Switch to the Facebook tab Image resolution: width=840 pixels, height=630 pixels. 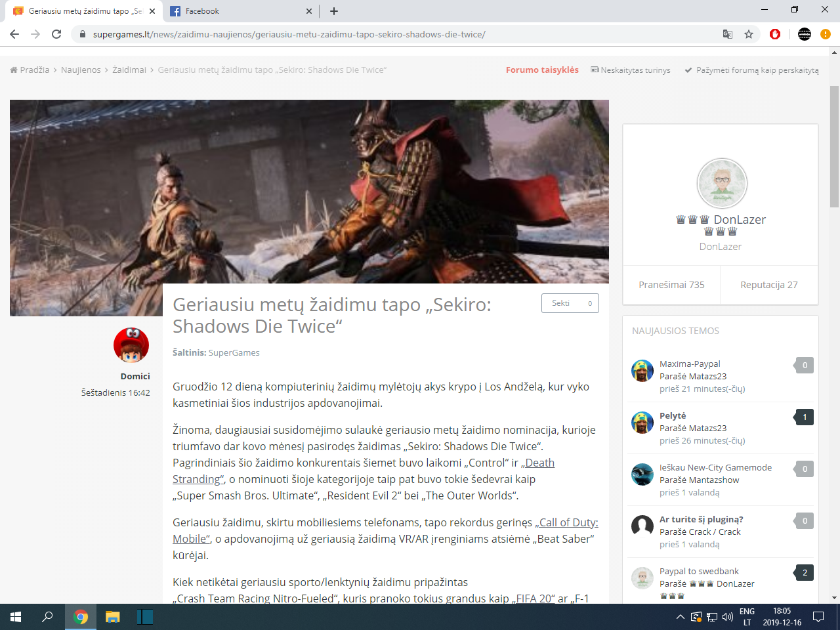[x=240, y=11]
